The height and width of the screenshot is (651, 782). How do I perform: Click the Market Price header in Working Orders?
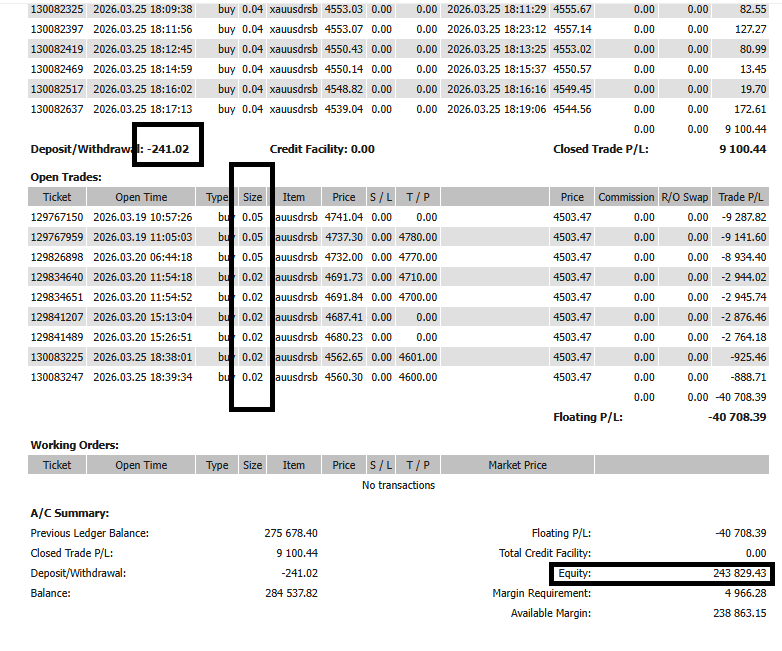point(517,465)
